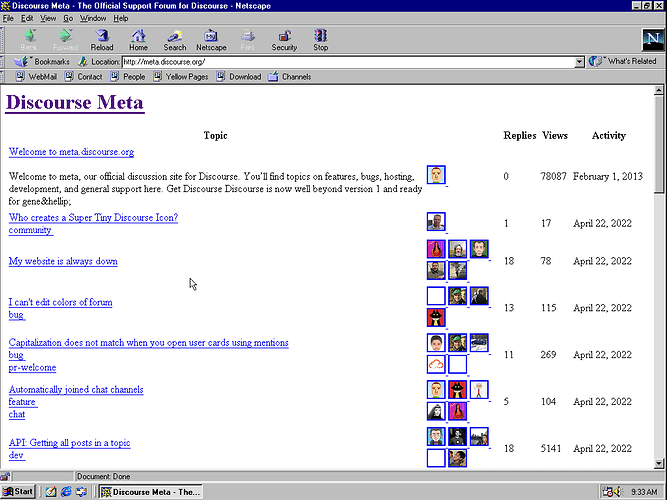Click the first quick launch icon
667x500 pixels.
click(51, 492)
